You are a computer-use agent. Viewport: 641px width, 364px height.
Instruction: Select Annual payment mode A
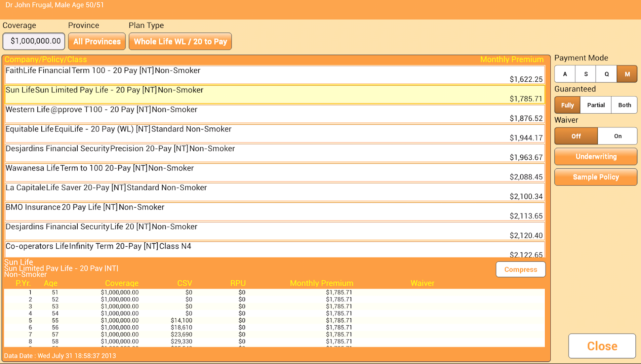565,74
